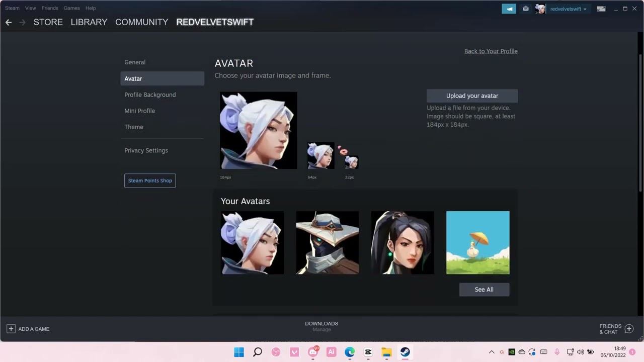Image resolution: width=644 pixels, height=362 pixels.
Task: Select the umbrella-on-grass avatar
Action: [478, 243]
